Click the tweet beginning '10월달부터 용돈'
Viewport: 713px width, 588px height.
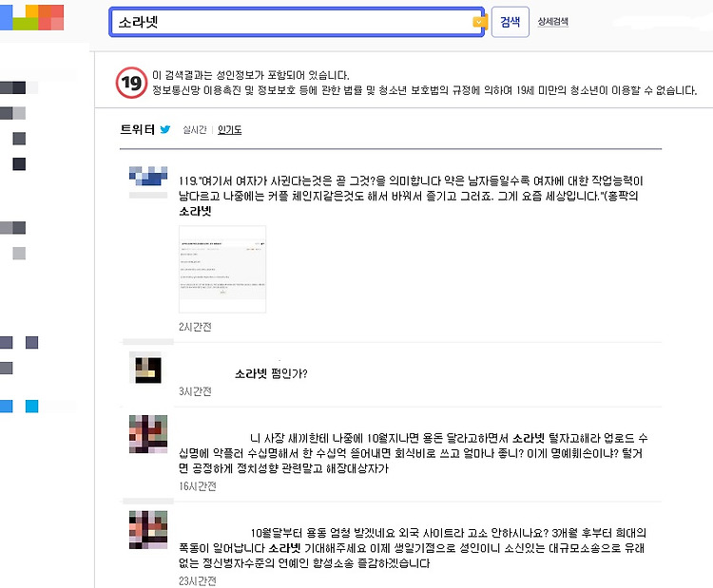413,548
